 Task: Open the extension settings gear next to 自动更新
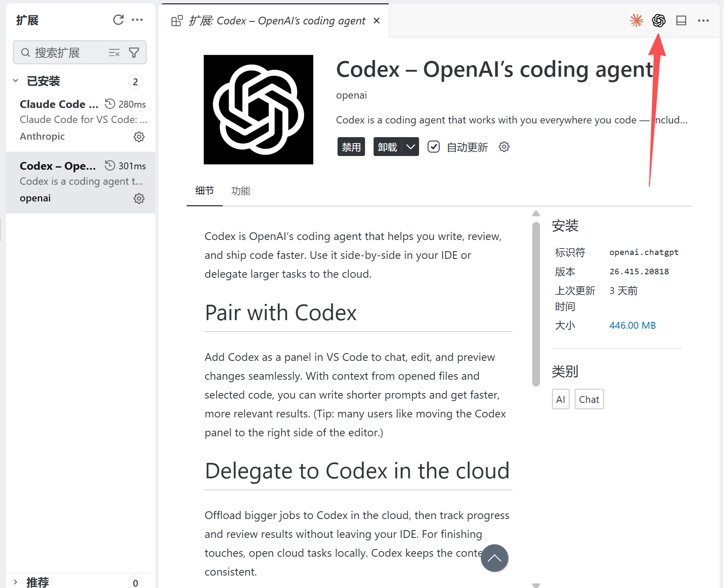coord(504,147)
